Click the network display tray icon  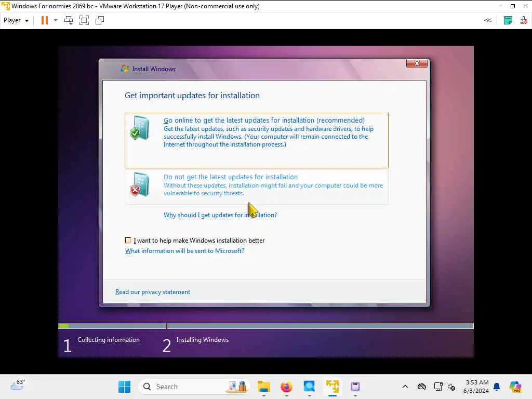click(438, 387)
